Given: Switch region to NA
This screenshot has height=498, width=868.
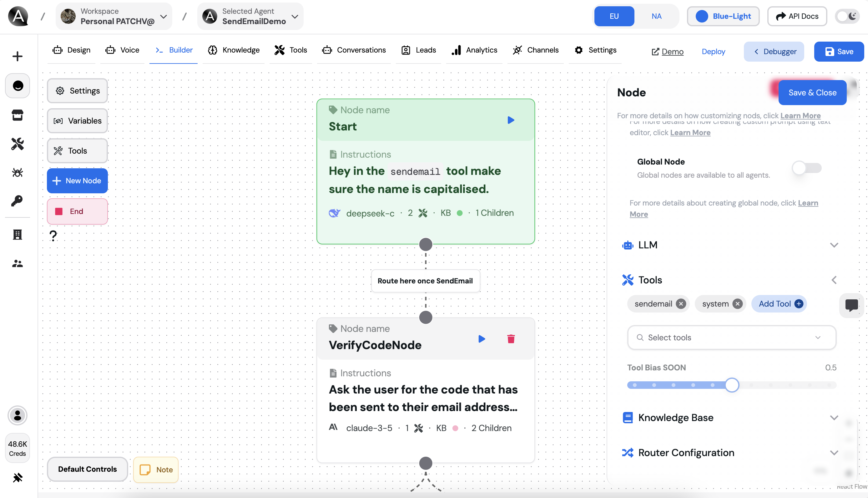Looking at the screenshot, I should tap(656, 16).
